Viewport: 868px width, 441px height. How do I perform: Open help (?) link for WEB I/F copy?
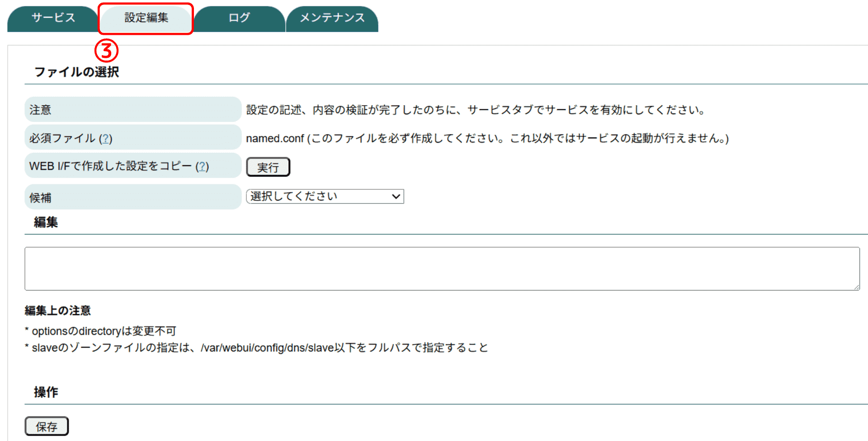point(202,166)
